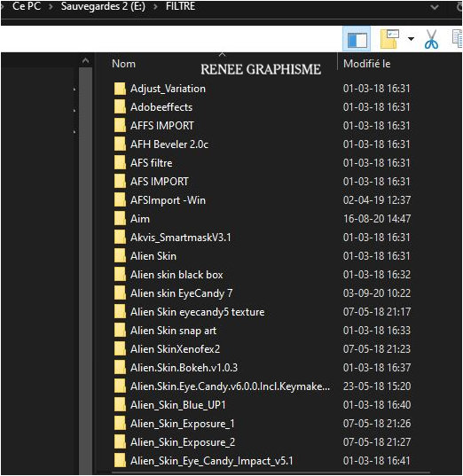Click the select items toolbar icon
Viewport: 463px width, 476px height.
click(x=389, y=39)
